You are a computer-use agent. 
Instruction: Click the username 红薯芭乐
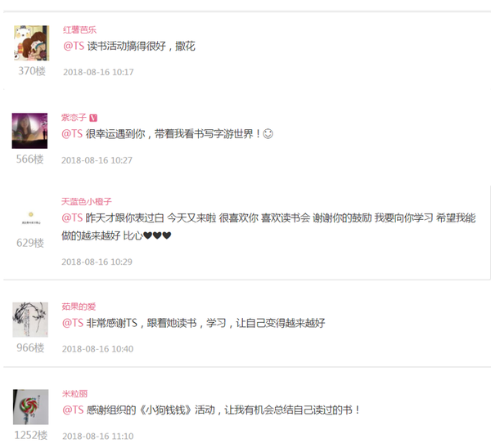click(79, 29)
